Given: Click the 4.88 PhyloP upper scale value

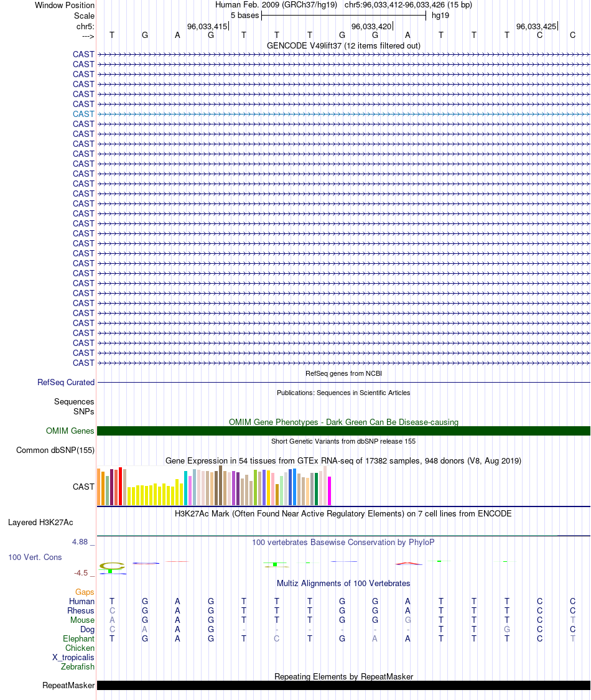Looking at the screenshot, I should coord(80,542).
